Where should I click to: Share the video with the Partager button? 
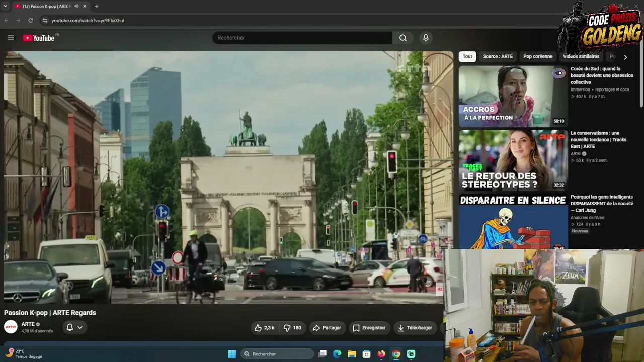327,328
